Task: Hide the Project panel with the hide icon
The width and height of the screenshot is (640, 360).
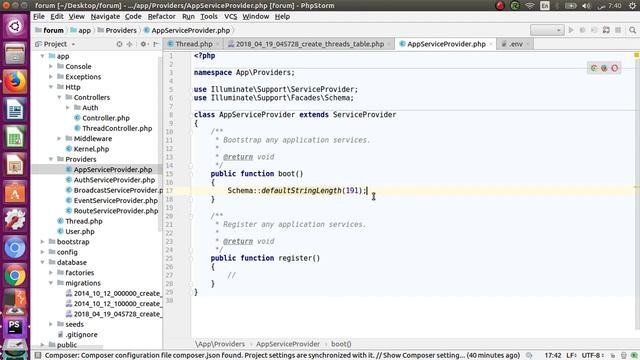Action: pos(156,44)
